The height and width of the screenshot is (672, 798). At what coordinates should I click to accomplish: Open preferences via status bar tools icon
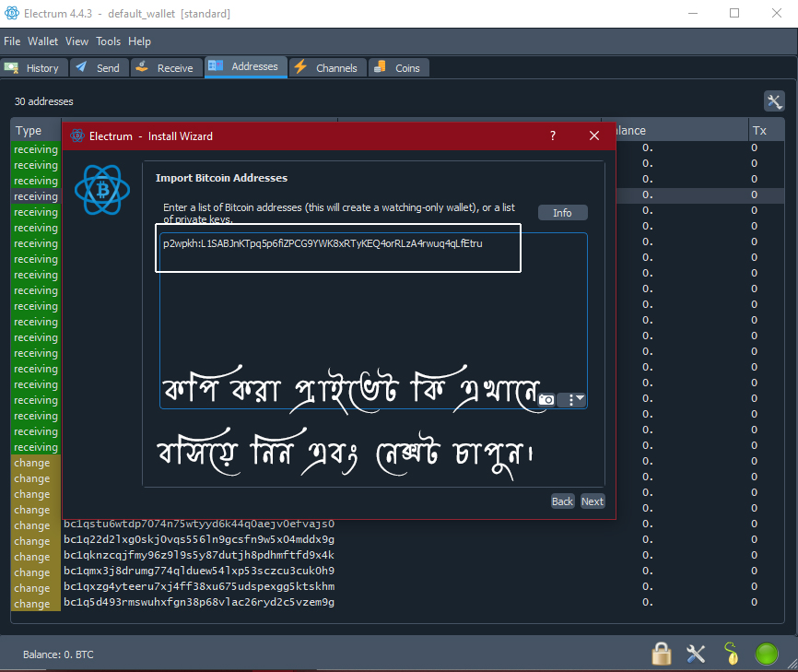[696, 654]
